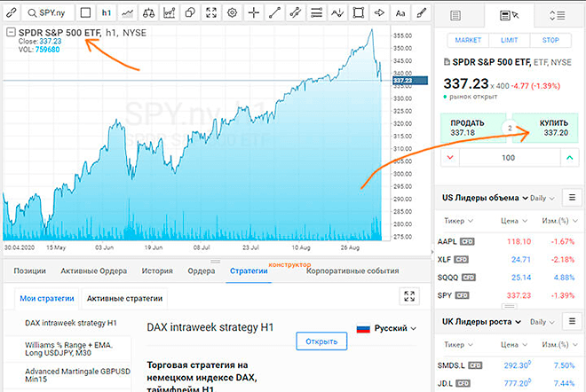Viewport: 586px width, 392px height.
Task: Open the indicators chart icon
Action: click(170, 13)
